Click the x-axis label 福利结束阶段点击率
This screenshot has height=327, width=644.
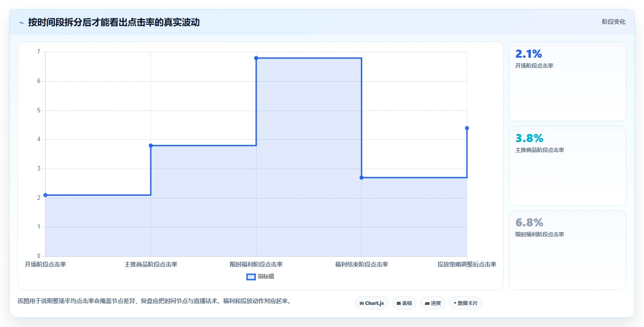361,264
